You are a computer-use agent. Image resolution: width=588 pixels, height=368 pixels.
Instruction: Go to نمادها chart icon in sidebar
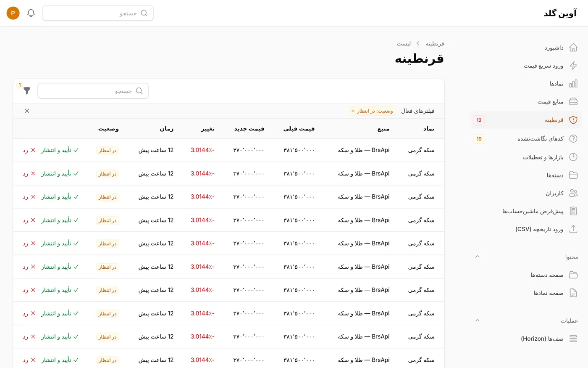[x=573, y=84]
